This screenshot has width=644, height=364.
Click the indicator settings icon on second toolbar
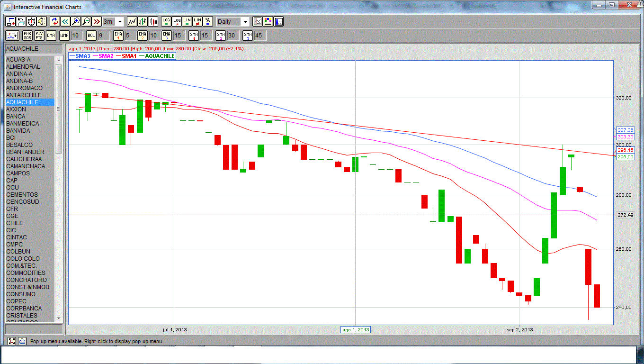point(12,36)
